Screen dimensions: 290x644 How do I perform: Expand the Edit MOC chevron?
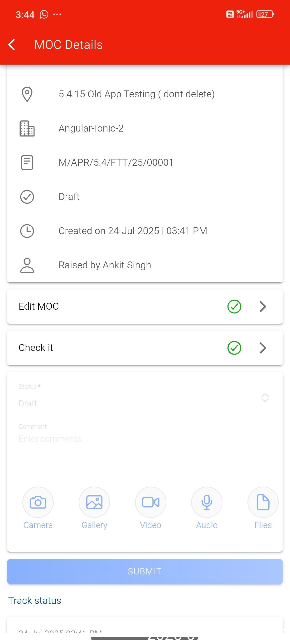[x=263, y=307]
